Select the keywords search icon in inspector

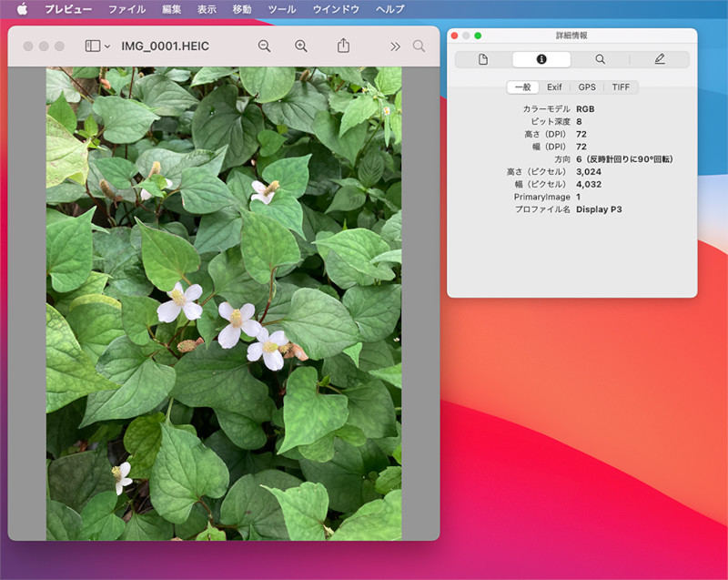pyautogui.click(x=600, y=59)
